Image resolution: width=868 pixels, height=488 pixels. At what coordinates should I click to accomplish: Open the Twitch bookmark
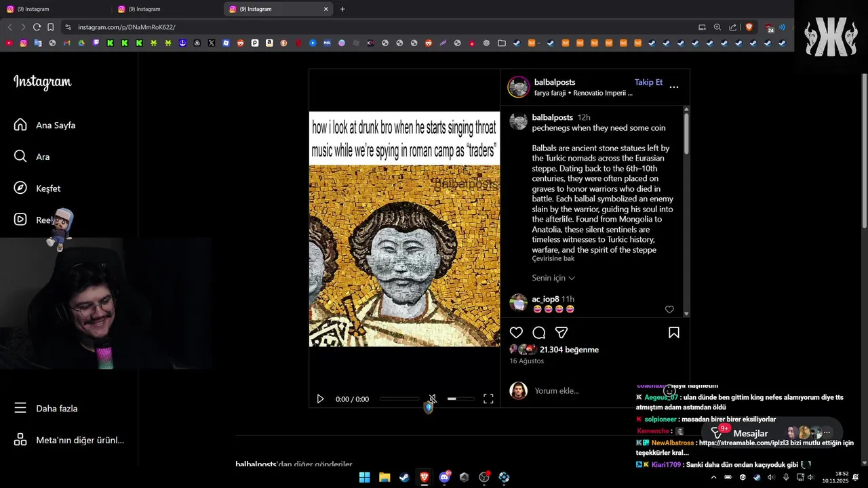(96, 43)
